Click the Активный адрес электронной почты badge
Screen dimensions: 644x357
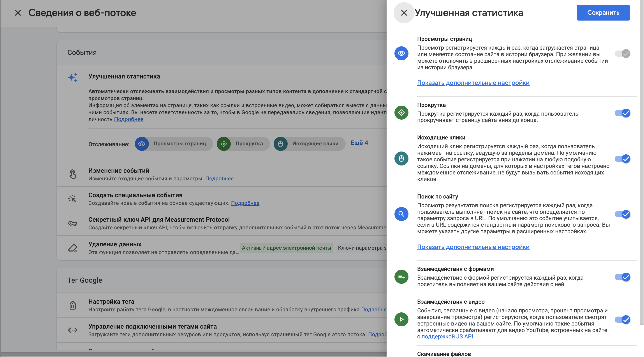tap(286, 248)
